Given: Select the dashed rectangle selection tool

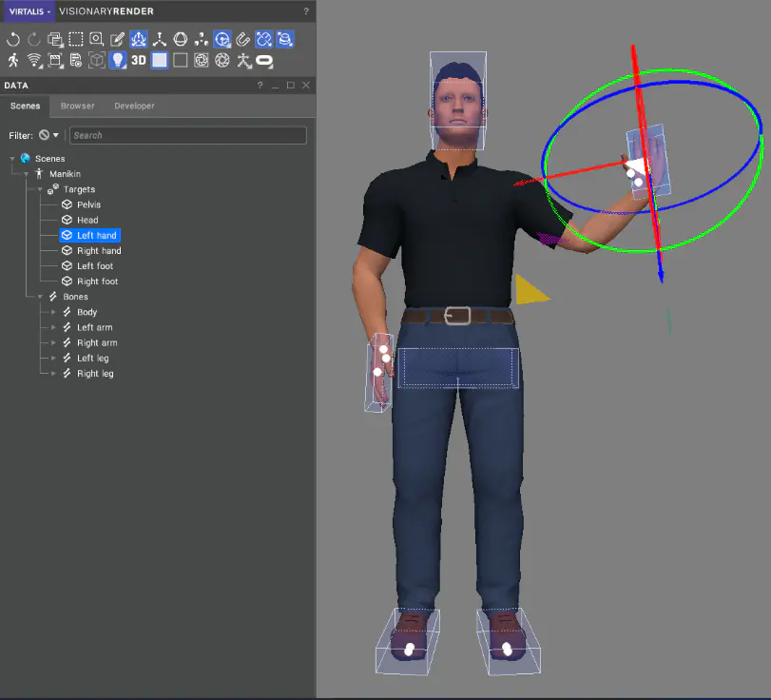Looking at the screenshot, I should [x=76, y=39].
